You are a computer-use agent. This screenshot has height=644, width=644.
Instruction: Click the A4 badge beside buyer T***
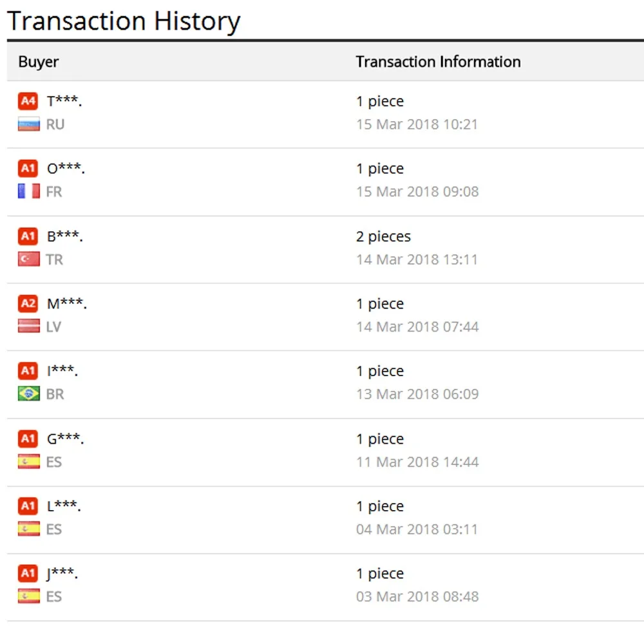click(28, 101)
